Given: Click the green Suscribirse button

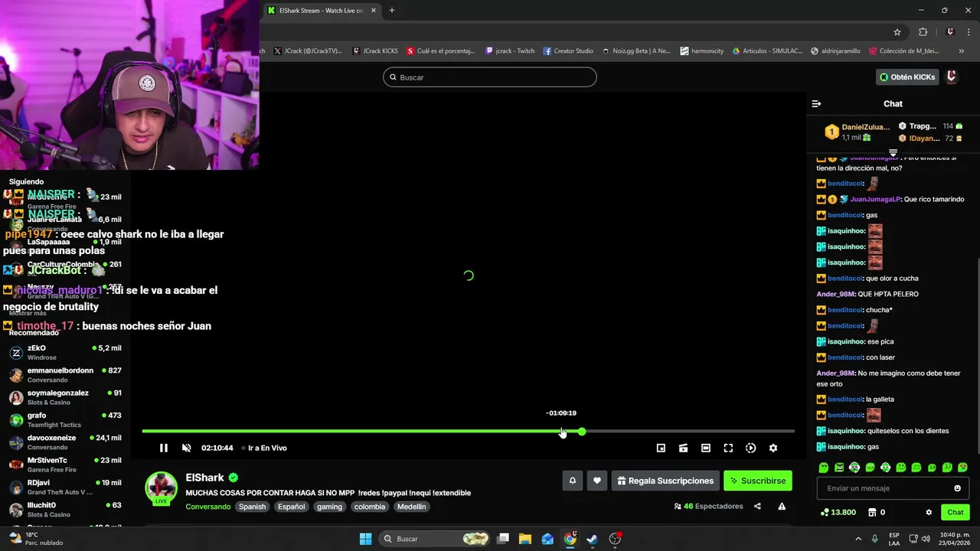Looking at the screenshot, I should click(x=758, y=481).
